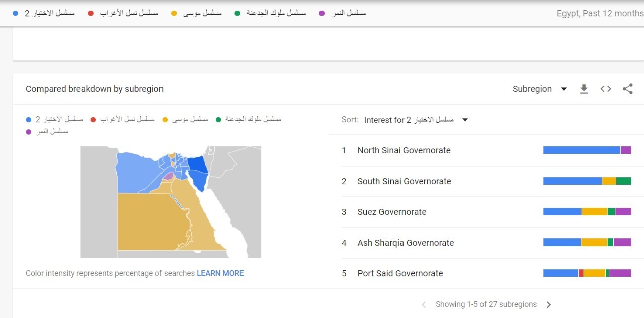This screenshot has height=318, width=644.
Task: Choose Port Said Governorate
Action: pos(400,273)
